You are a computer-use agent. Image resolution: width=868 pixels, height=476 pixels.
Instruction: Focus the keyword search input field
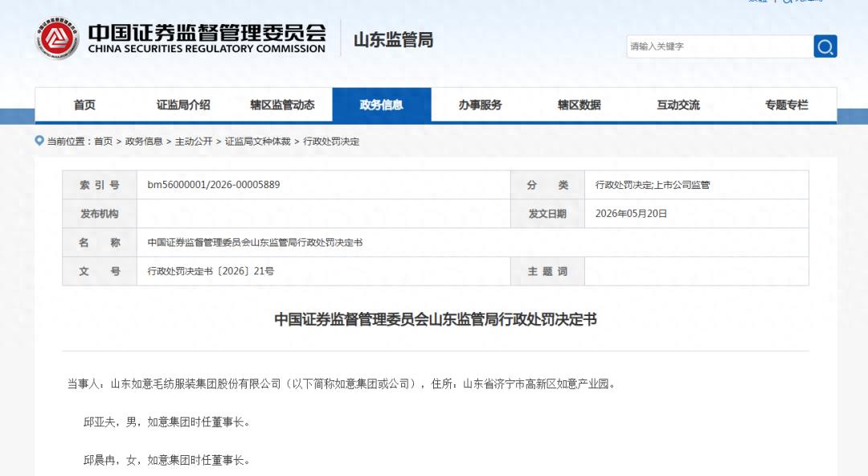click(x=719, y=47)
